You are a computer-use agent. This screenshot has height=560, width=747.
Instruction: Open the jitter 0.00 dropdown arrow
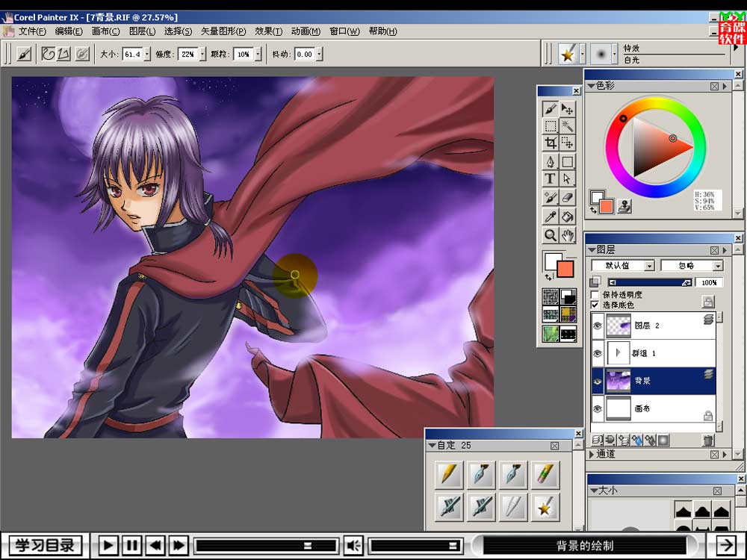click(319, 55)
